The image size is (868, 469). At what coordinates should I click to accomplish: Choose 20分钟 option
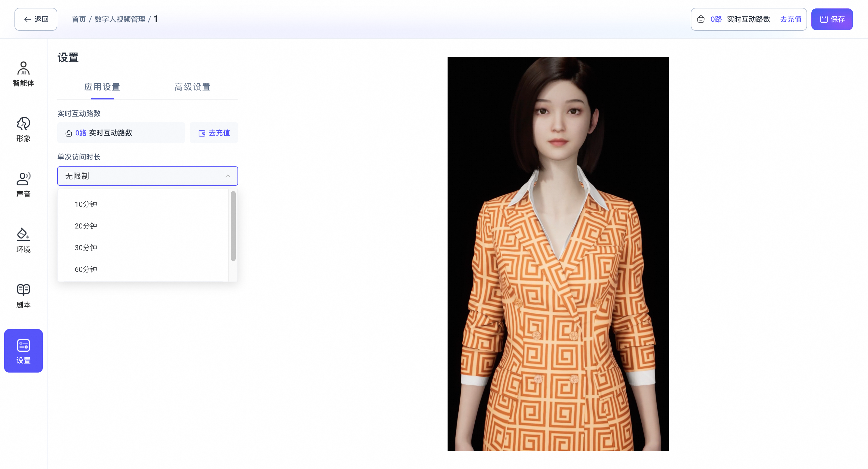pyautogui.click(x=143, y=226)
